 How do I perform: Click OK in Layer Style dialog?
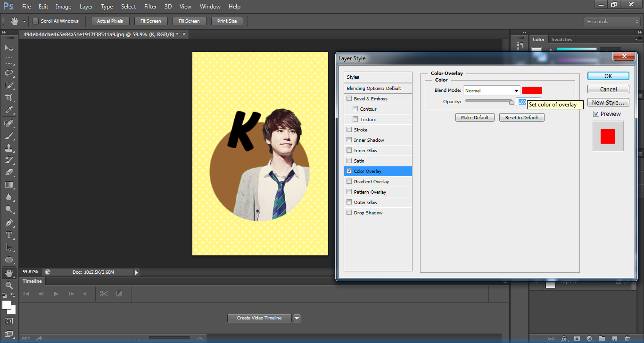point(608,76)
